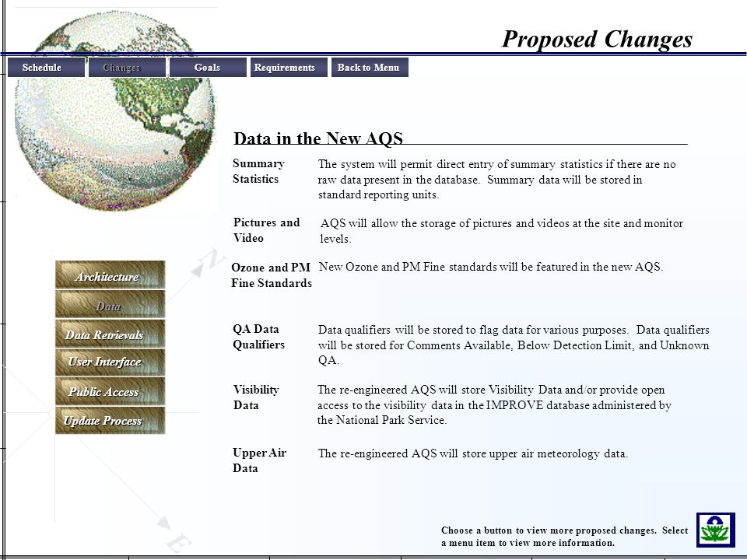View Update Process changes
The width and height of the screenshot is (747, 560).
click(x=110, y=421)
